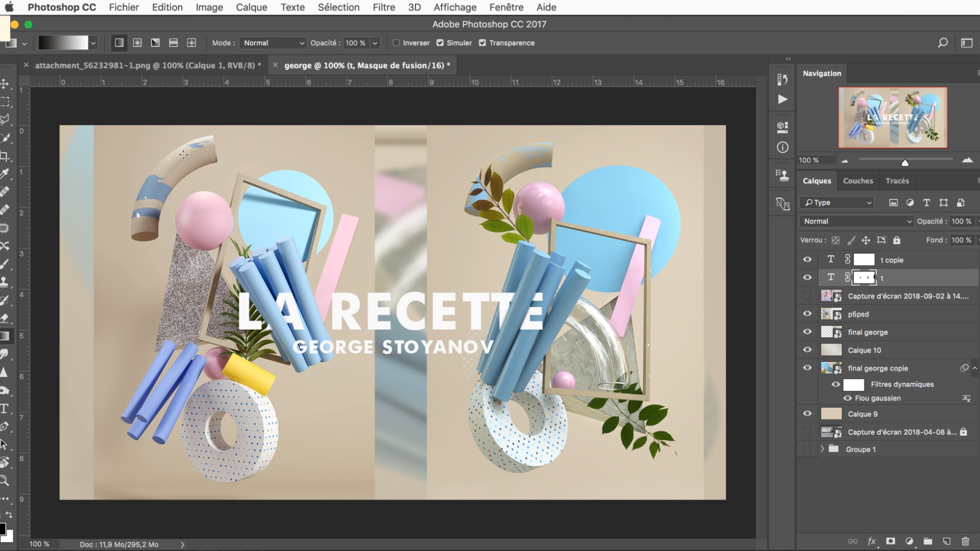Click the Navigation zoom slider handle
This screenshot has width=980, height=551.
[x=905, y=163]
